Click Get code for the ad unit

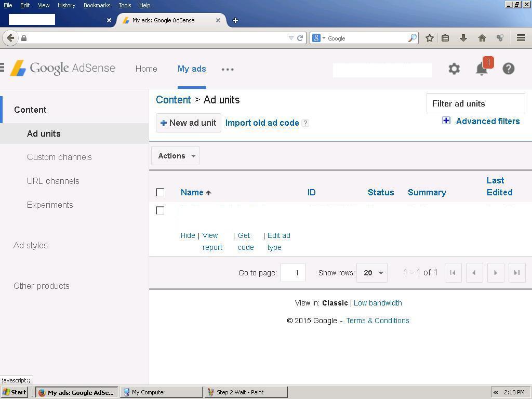pos(246,241)
